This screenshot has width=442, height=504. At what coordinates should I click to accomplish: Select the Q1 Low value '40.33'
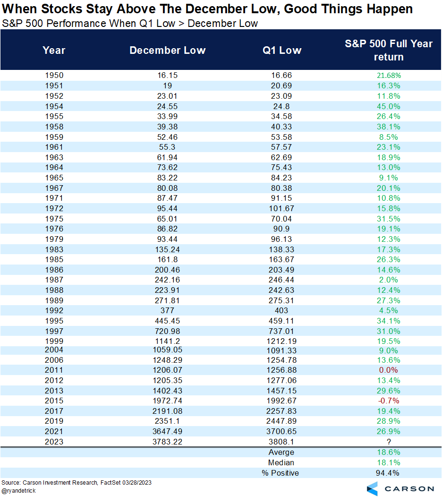281,127
